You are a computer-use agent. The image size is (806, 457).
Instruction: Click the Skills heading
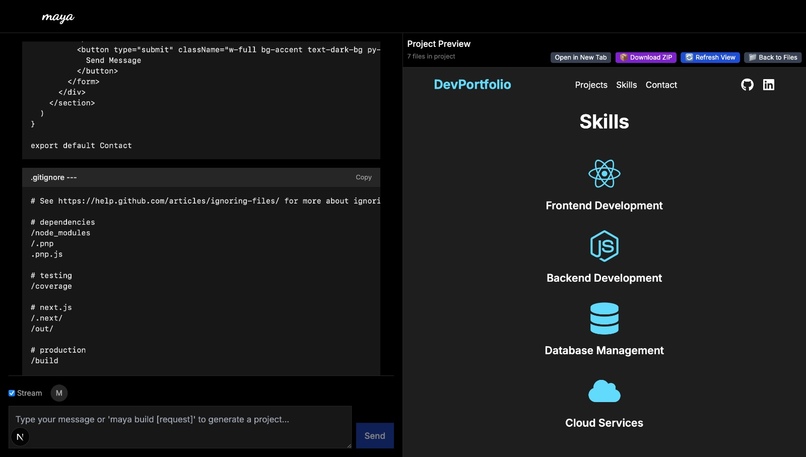coord(604,122)
